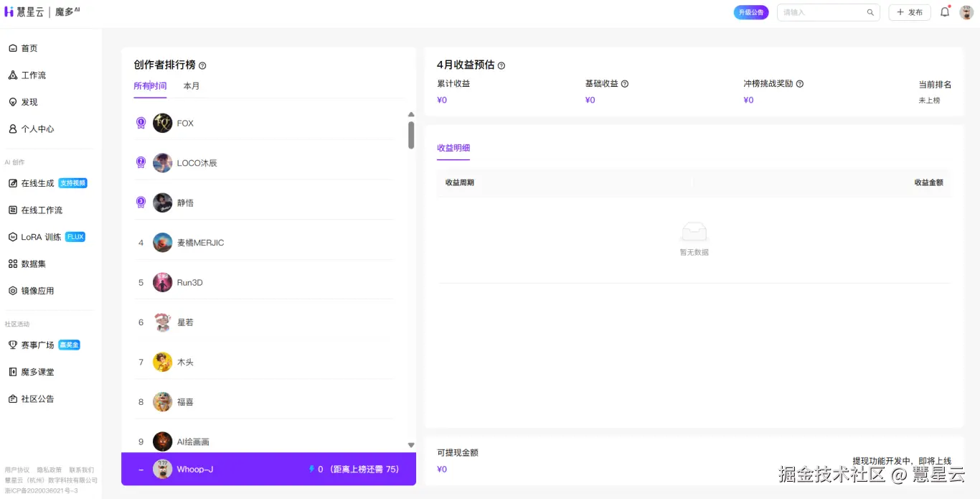Click 赢奖金 badge beside 赛事广场
The width and height of the screenshot is (980, 499).
[x=70, y=345]
